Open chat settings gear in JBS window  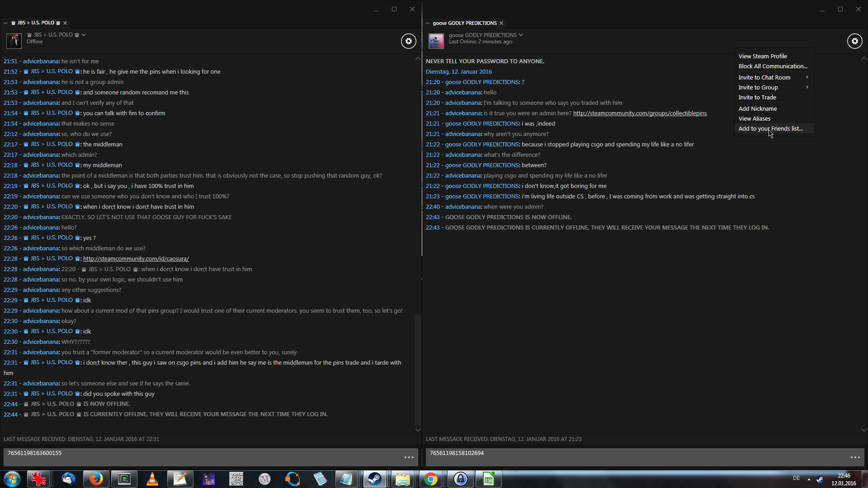pyautogui.click(x=408, y=41)
